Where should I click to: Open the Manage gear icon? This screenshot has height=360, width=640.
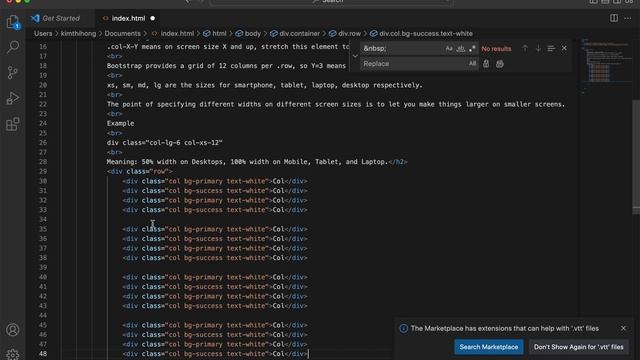click(x=13, y=354)
